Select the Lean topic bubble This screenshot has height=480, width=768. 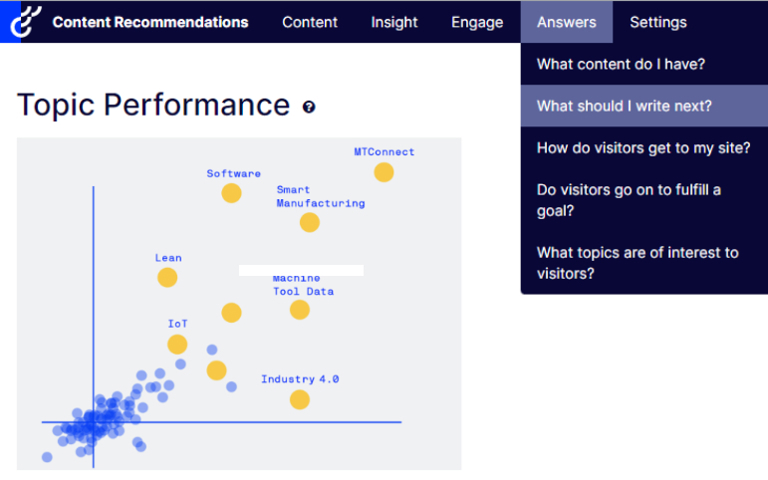[x=167, y=278]
